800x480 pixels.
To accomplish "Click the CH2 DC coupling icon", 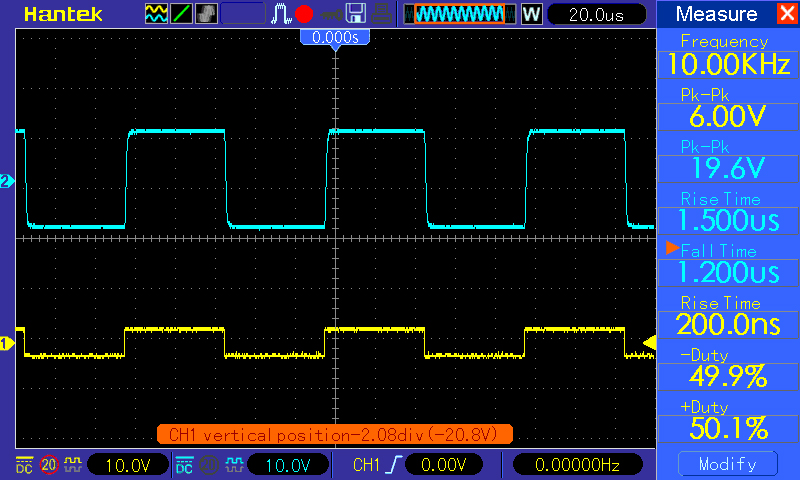I will 184,464.
